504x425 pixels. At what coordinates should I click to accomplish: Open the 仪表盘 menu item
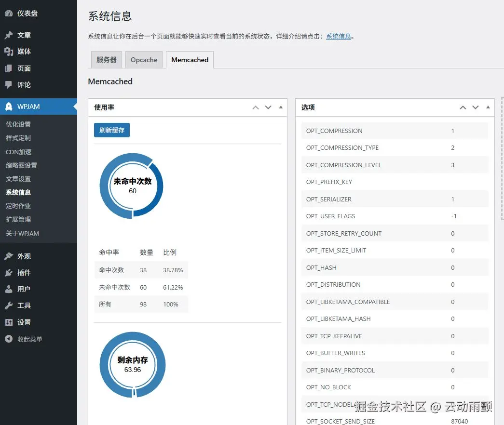27,13
